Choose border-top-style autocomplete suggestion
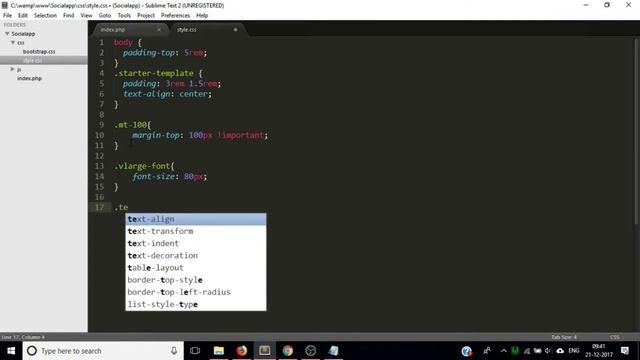 click(x=196, y=280)
